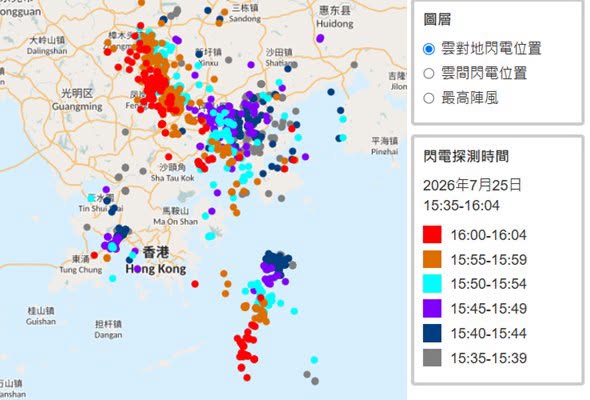Click the red 16:00-16:04 legend swatch
This screenshot has width=590, height=400.
pyautogui.click(x=432, y=234)
